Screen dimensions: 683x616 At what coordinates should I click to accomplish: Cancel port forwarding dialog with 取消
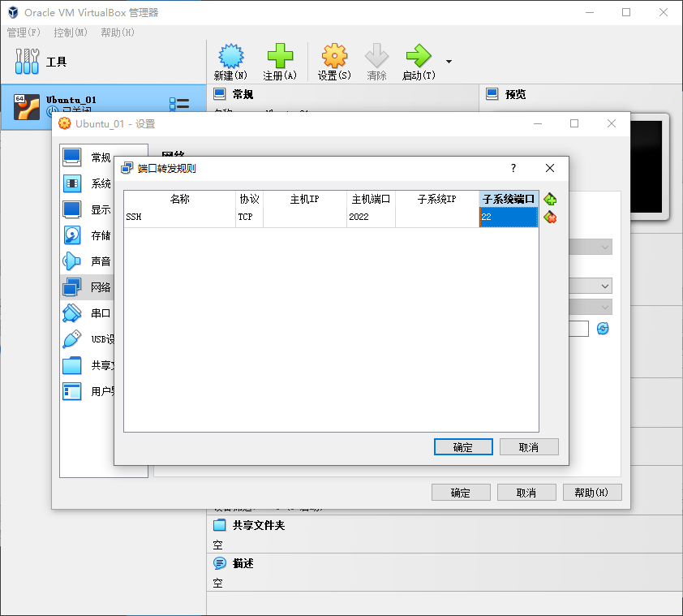[529, 447]
